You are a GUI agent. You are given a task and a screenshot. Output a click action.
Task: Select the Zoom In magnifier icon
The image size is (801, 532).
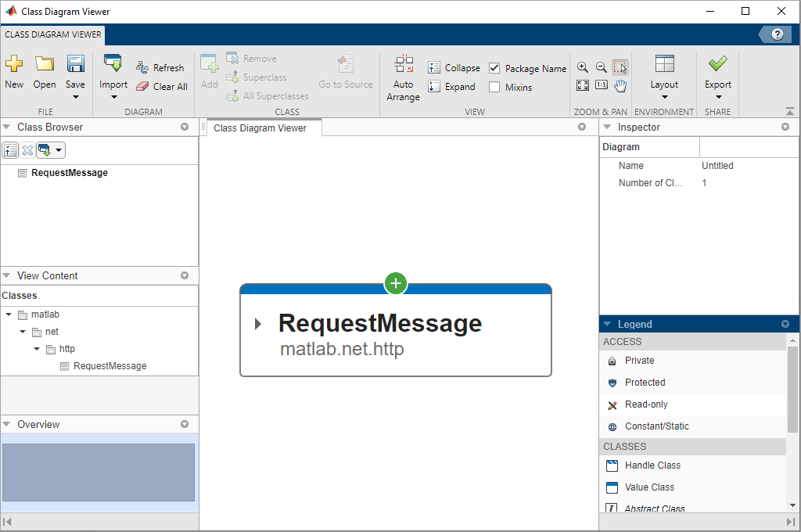point(582,67)
